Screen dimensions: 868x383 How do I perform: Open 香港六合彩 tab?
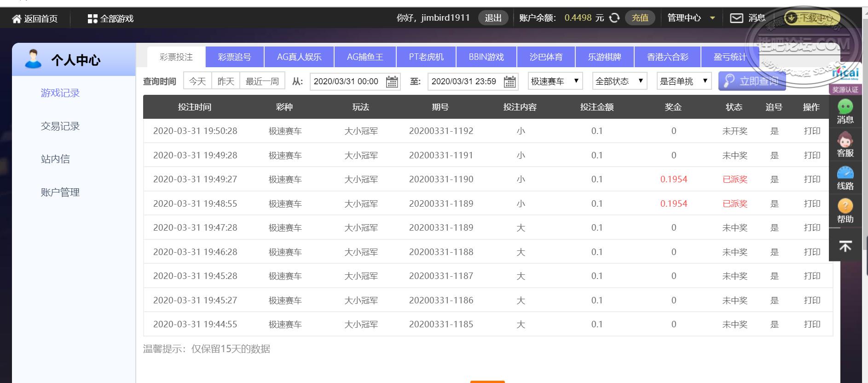pos(667,57)
